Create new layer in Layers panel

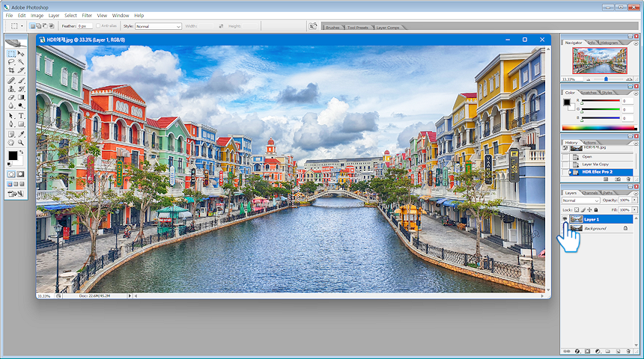(x=618, y=352)
